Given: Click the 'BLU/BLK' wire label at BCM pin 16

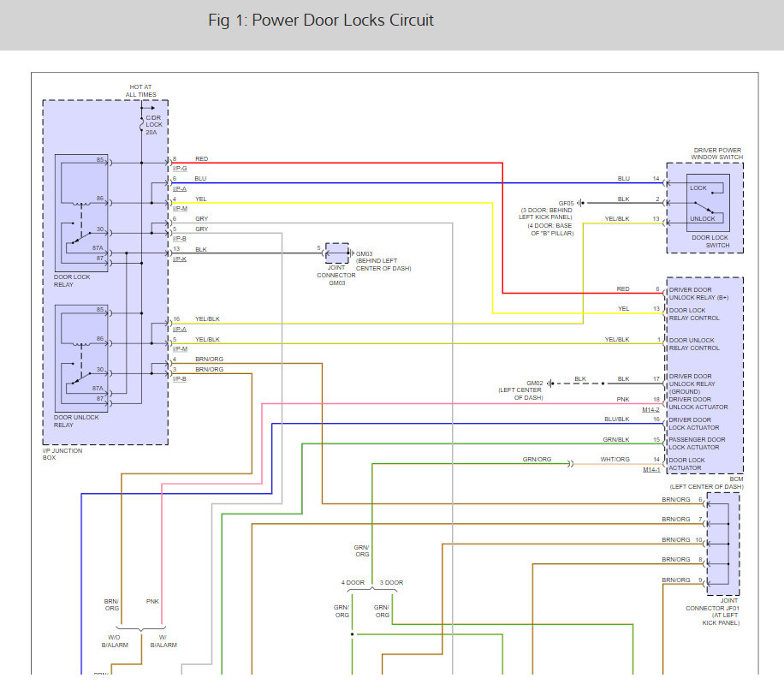Looking at the screenshot, I should 616,419.
